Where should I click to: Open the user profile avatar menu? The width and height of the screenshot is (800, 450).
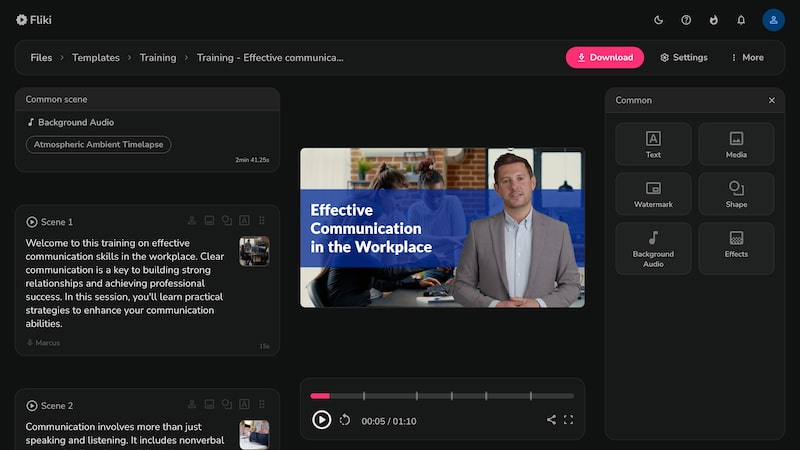(773, 20)
